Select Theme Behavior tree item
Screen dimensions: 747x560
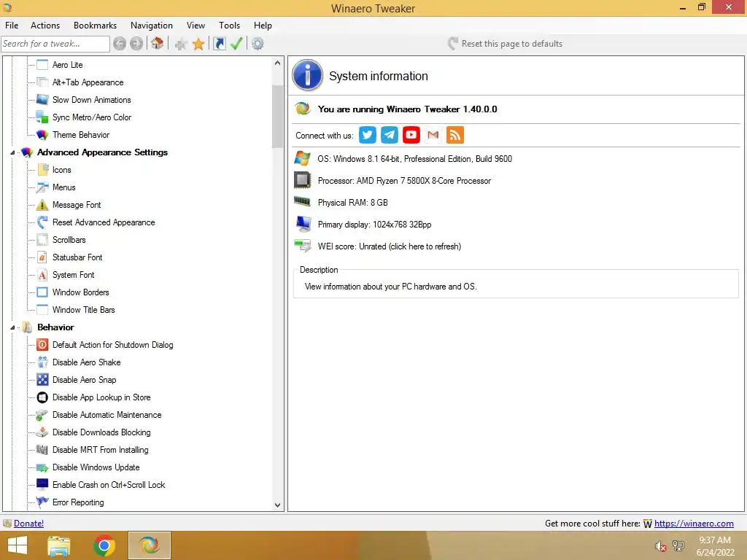81,135
